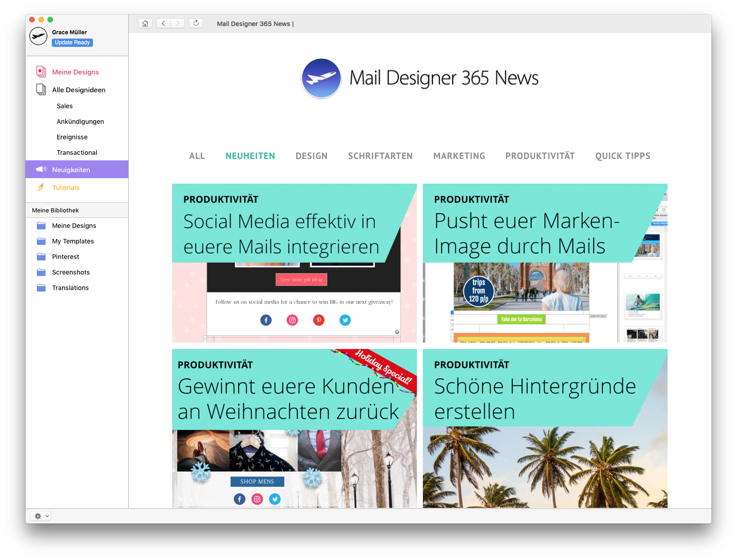Image resolution: width=737 pixels, height=560 pixels.
Task: Switch to the PRODUKTIVITÄT tab
Action: tap(540, 156)
